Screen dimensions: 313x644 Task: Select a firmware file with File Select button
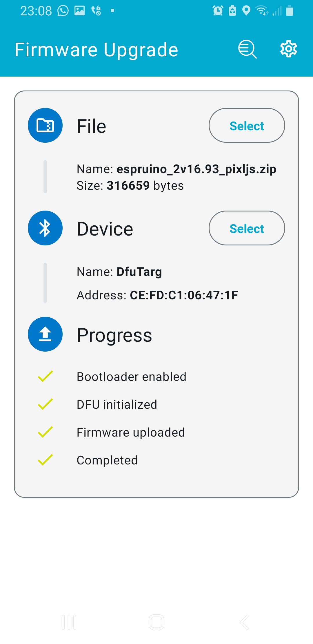[247, 125]
